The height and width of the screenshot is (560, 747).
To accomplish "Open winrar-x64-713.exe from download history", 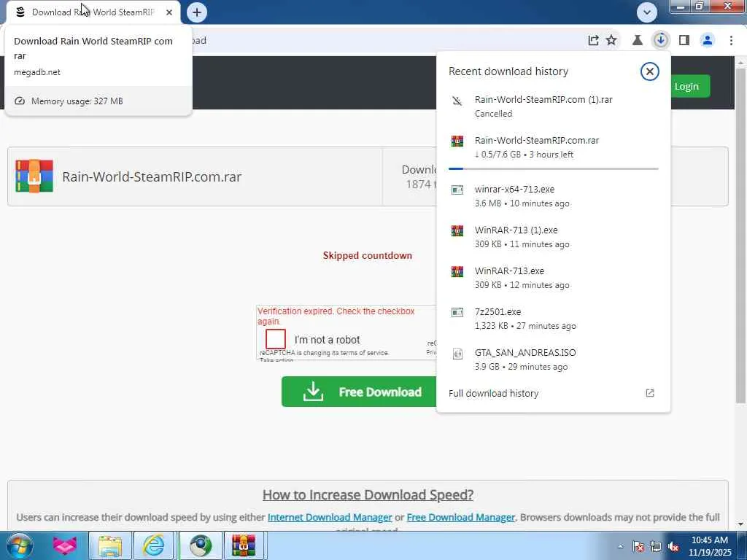I will (x=553, y=196).
